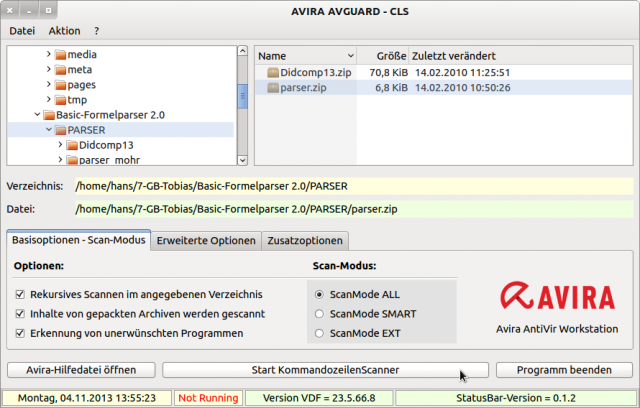Click the parser.zip file icon
The height and width of the screenshot is (408, 640).
tap(271, 88)
